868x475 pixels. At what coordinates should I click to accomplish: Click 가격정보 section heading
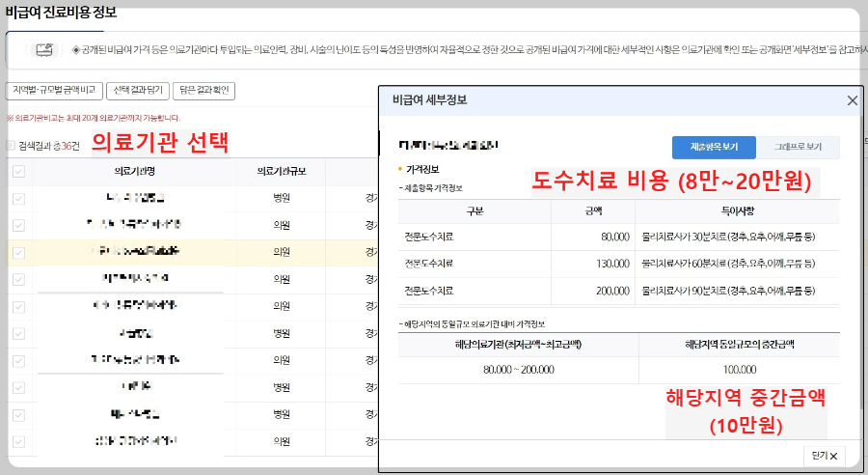(422, 170)
